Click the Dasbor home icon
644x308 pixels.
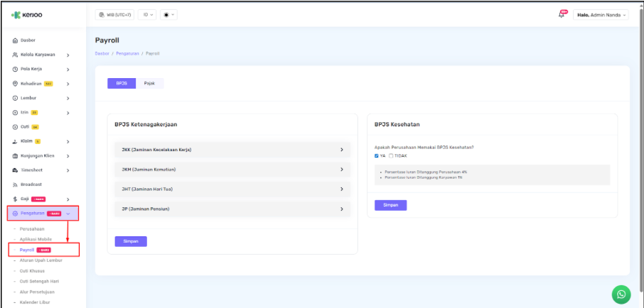[x=16, y=40]
